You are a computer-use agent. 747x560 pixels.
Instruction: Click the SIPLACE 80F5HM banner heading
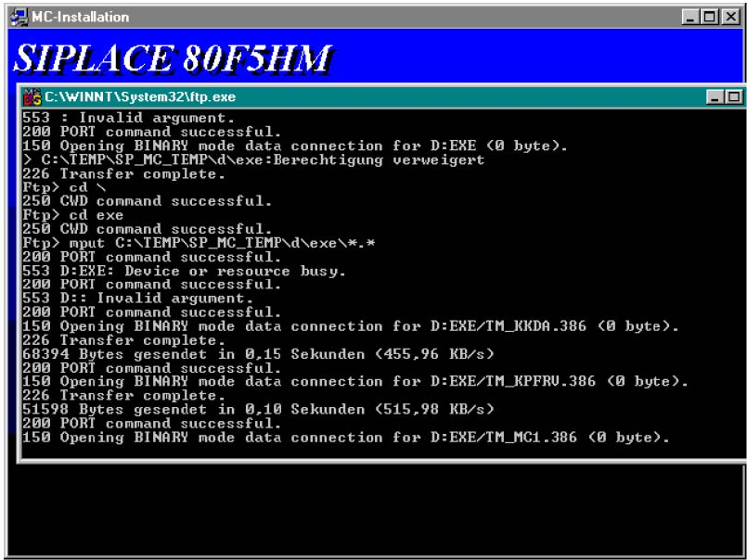point(173,58)
